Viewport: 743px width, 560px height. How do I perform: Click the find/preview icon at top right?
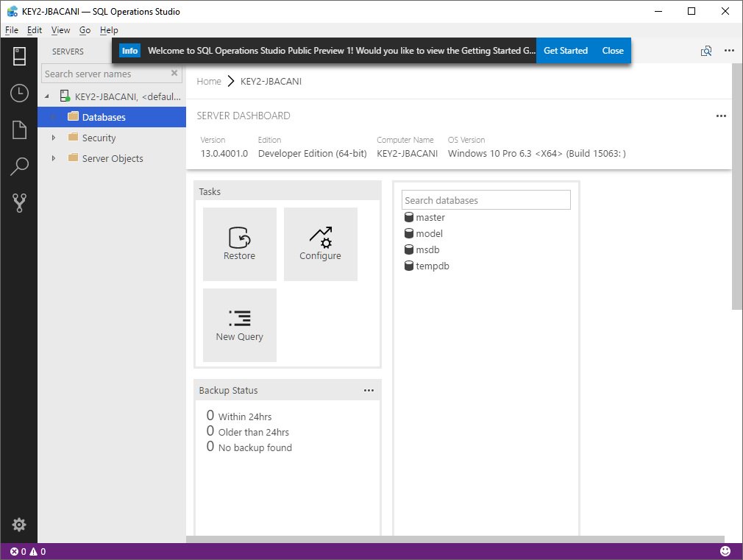click(x=706, y=51)
